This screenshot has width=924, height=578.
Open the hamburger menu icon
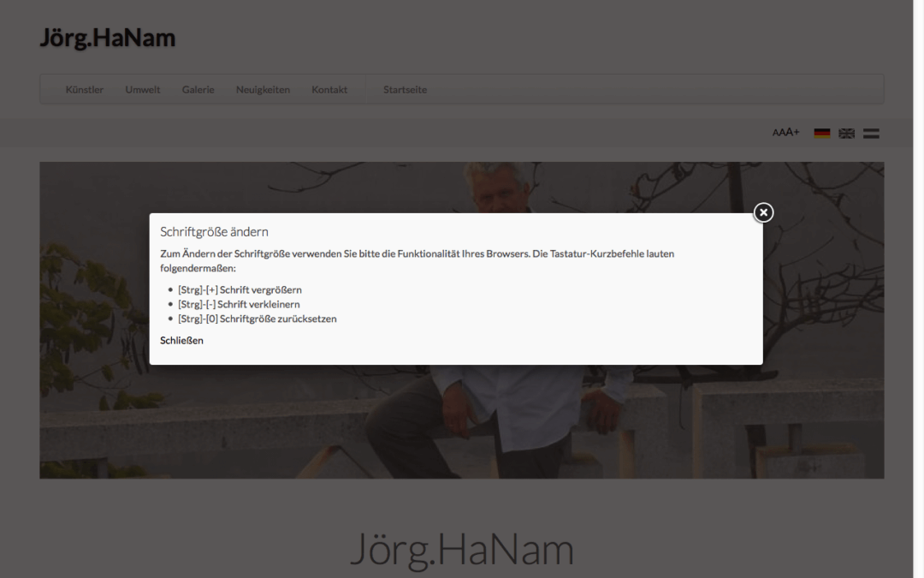871,134
